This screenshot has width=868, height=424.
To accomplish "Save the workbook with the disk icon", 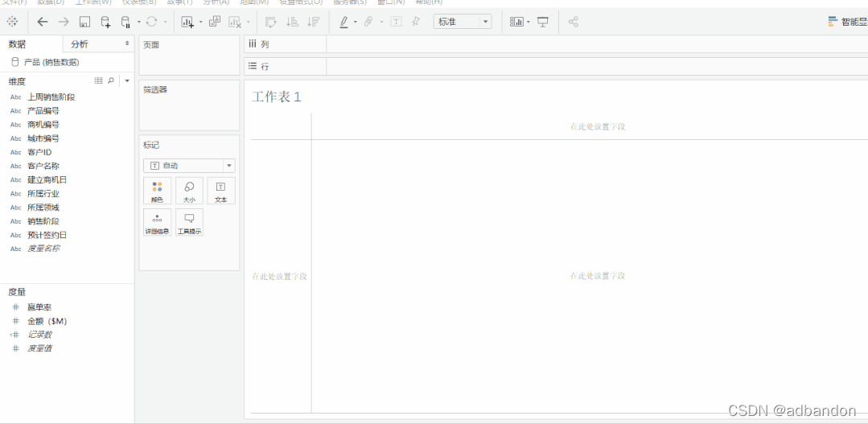I will [84, 23].
